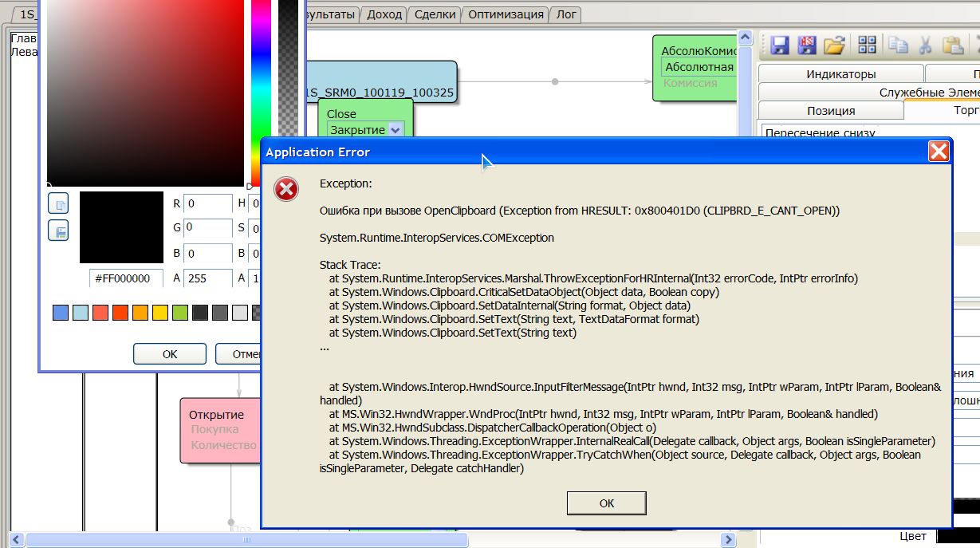Image resolution: width=980 pixels, height=548 pixels.
Task: Click the horizontal scrollbar right arrow
Action: [x=727, y=540]
